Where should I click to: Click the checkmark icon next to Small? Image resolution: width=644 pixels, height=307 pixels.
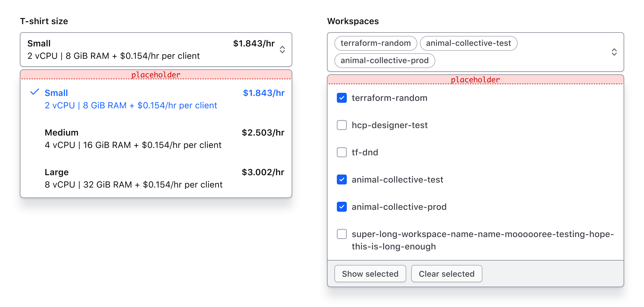pos(35,92)
